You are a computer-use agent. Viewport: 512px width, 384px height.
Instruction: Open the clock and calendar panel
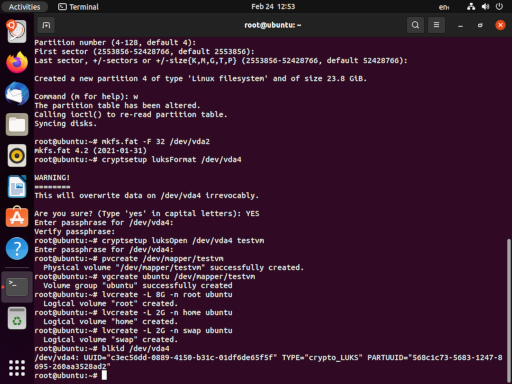pos(273,7)
